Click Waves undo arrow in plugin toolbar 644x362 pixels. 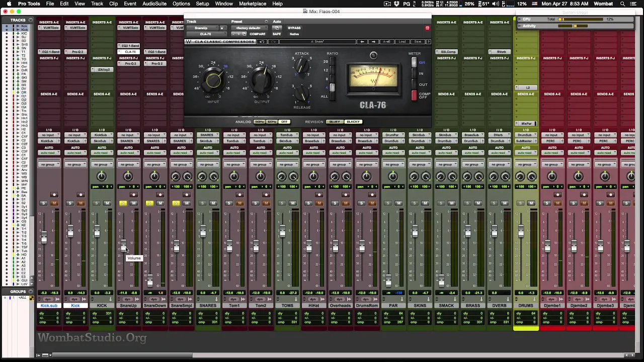pos(262,42)
